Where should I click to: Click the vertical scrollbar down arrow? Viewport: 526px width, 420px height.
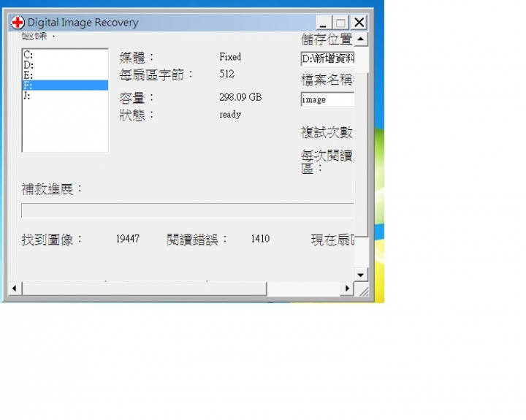click(x=361, y=275)
